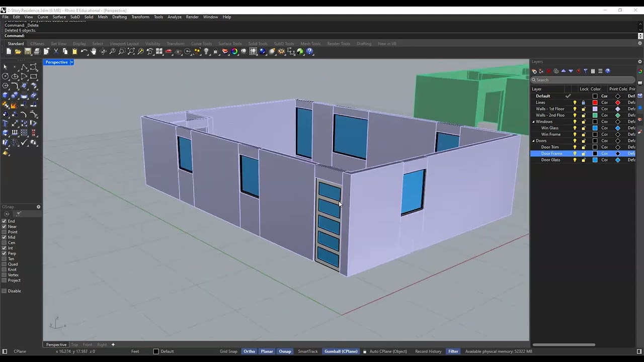Open Layers panel gear settings
Image resolution: width=644 pixels, height=362 pixels.
(x=640, y=61)
